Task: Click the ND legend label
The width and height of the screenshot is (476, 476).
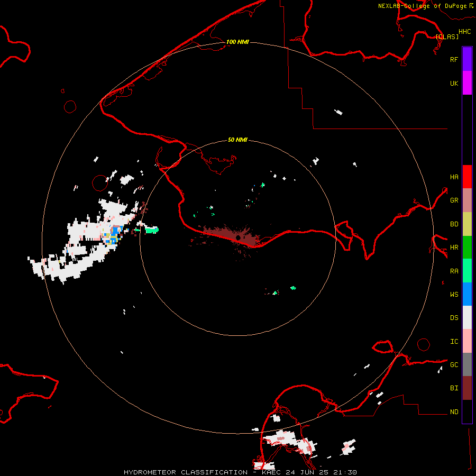Action: (x=454, y=412)
